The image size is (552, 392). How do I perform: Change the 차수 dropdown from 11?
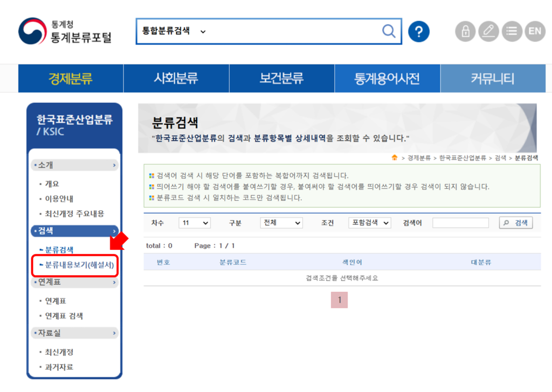tap(194, 222)
